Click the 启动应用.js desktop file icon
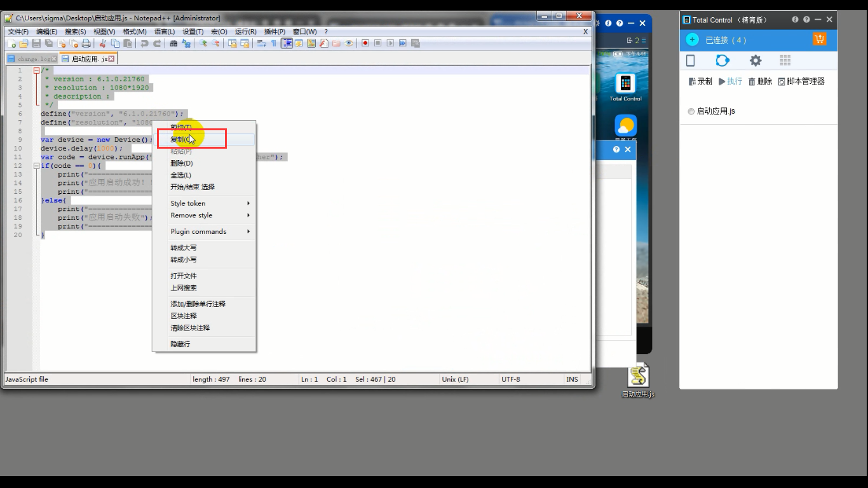 point(638,380)
